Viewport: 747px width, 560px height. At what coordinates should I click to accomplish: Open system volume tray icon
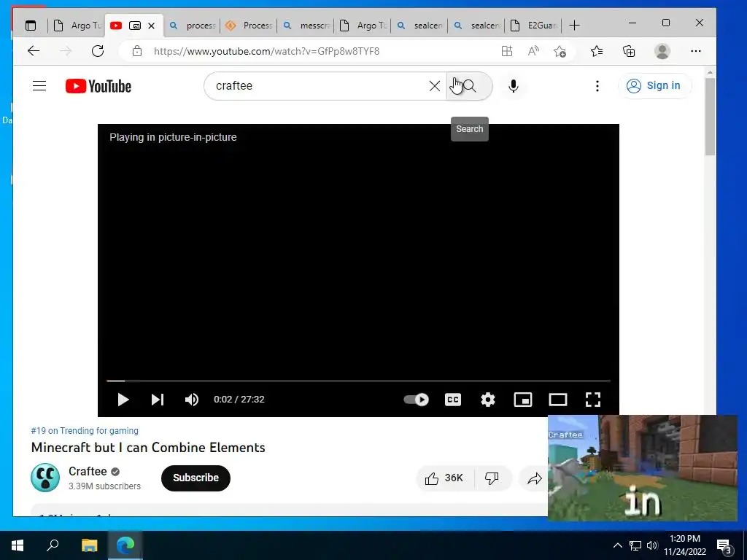pos(652,545)
